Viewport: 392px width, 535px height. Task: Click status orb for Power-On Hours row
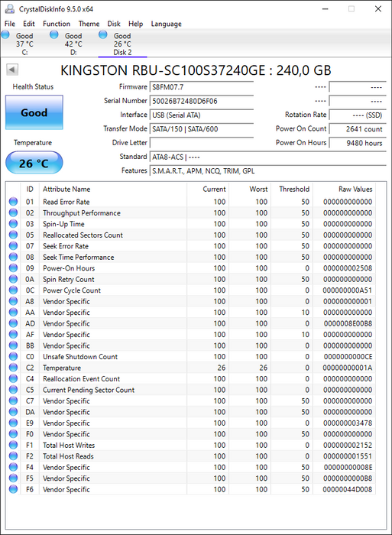pos(13,267)
